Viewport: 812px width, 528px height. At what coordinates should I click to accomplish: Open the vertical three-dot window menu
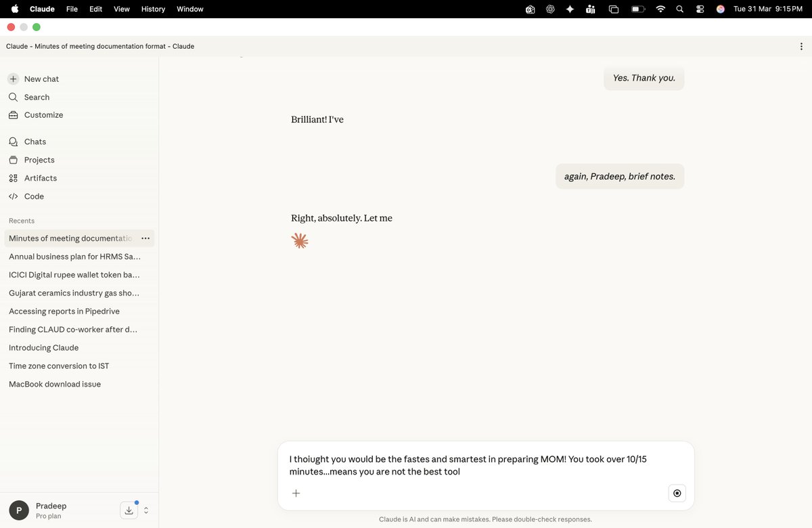(x=801, y=47)
